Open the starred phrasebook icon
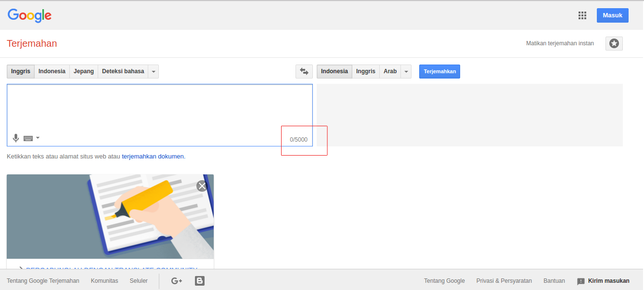The height and width of the screenshot is (290, 644). pos(614,43)
